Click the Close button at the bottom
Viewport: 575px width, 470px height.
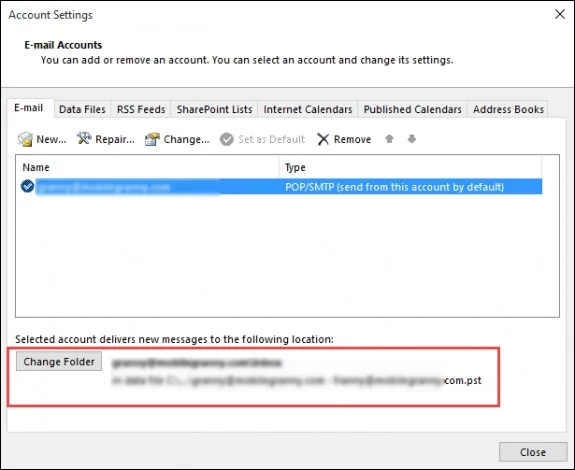[533, 452]
